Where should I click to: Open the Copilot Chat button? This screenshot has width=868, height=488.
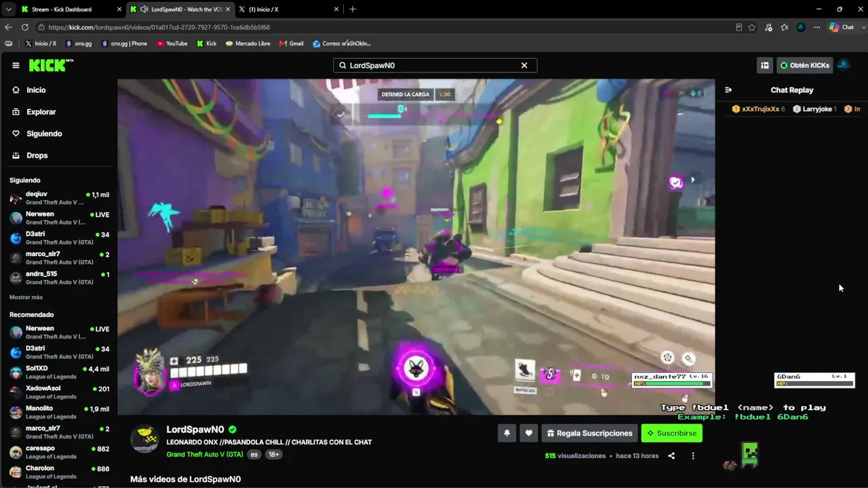(842, 27)
